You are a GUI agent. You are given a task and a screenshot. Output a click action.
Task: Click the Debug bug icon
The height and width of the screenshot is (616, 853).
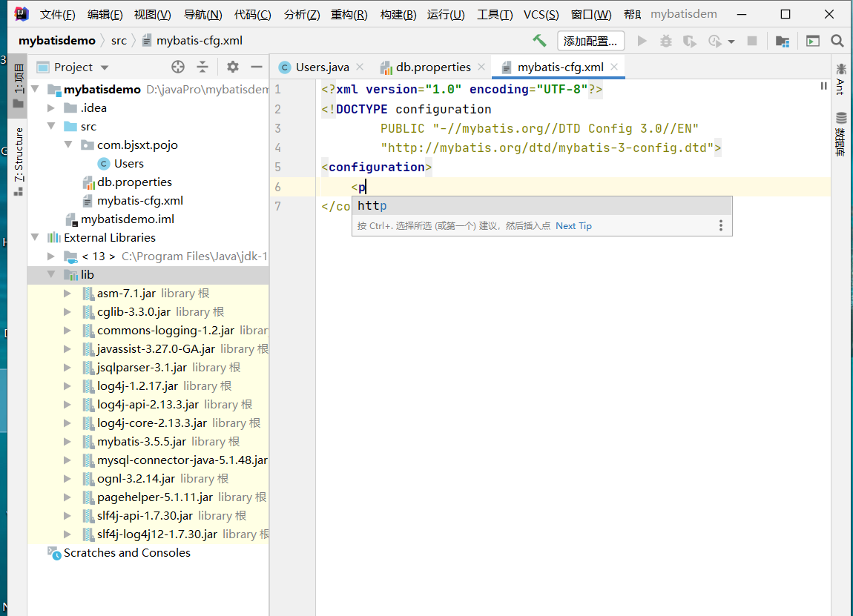666,41
